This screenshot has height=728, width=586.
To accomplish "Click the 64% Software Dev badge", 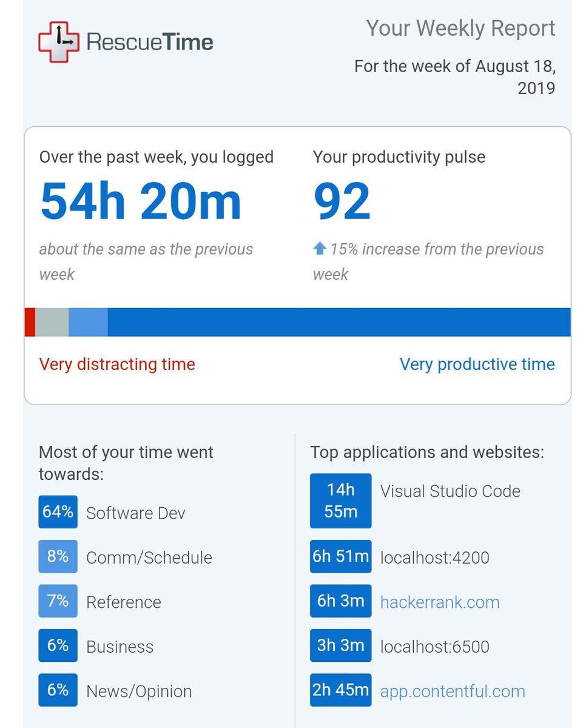I will point(58,512).
